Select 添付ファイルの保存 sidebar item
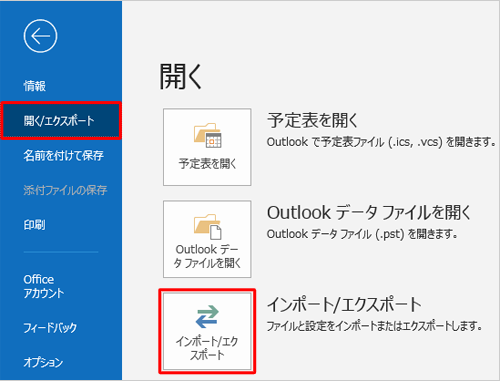 click(65, 190)
